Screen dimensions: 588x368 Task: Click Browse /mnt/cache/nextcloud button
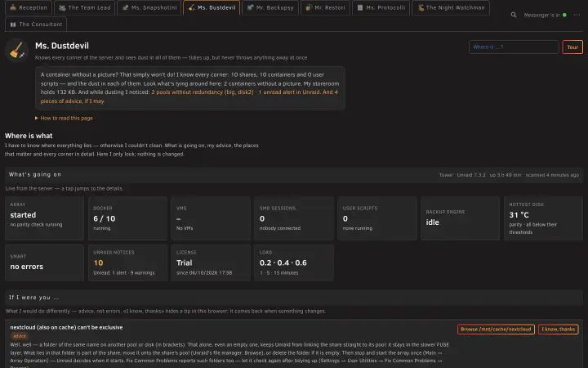coord(496,330)
